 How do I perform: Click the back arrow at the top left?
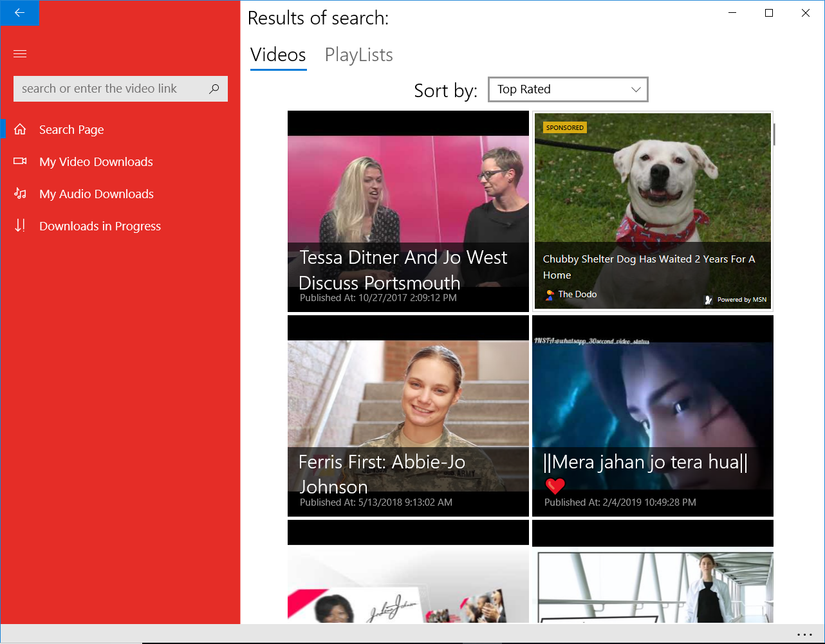[19, 13]
